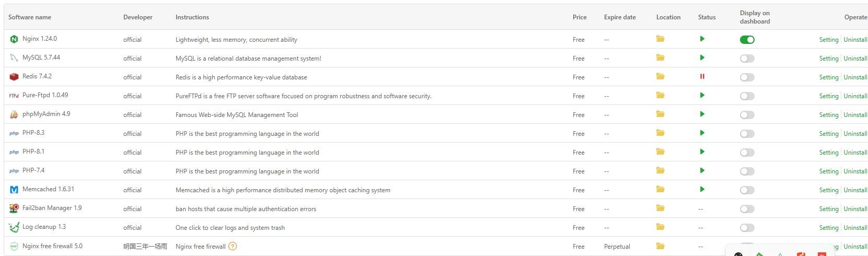The image size is (868, 256).
Task: Open the Nginx installation folder icon
Action: click(x=661, y=39)
